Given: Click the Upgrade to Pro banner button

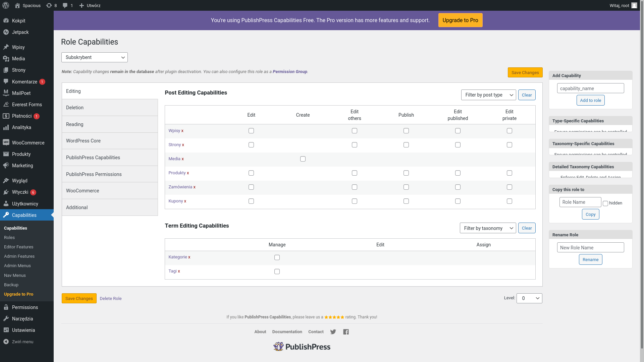Looking at the screenshot, I should pos(460,20).
